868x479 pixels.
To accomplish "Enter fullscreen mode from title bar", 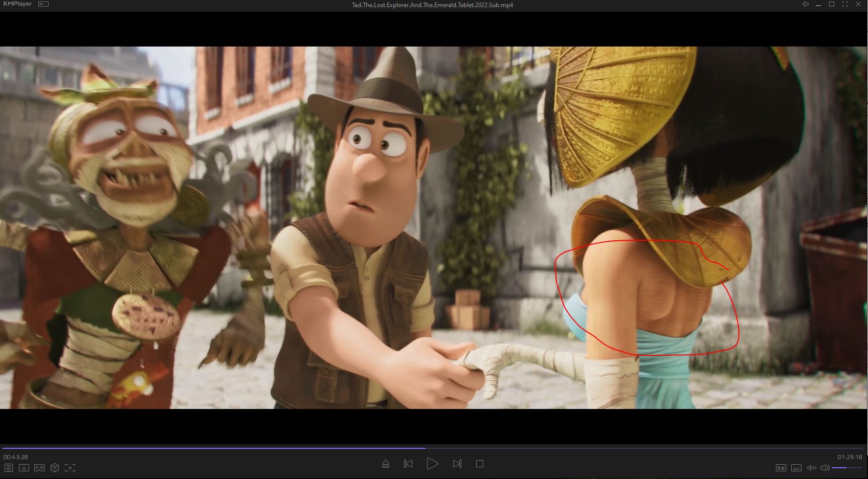I will pyautogui.click(x=845, y=5).
